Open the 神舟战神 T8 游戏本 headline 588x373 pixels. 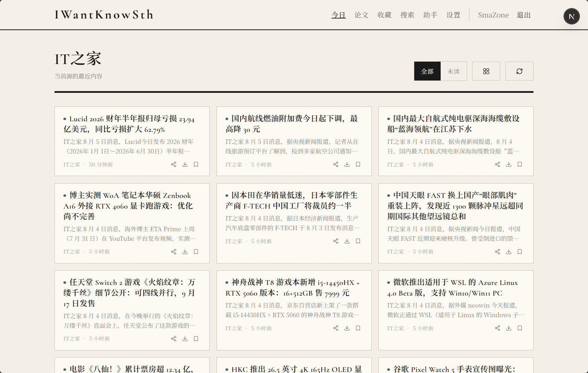tap(293, 288)
